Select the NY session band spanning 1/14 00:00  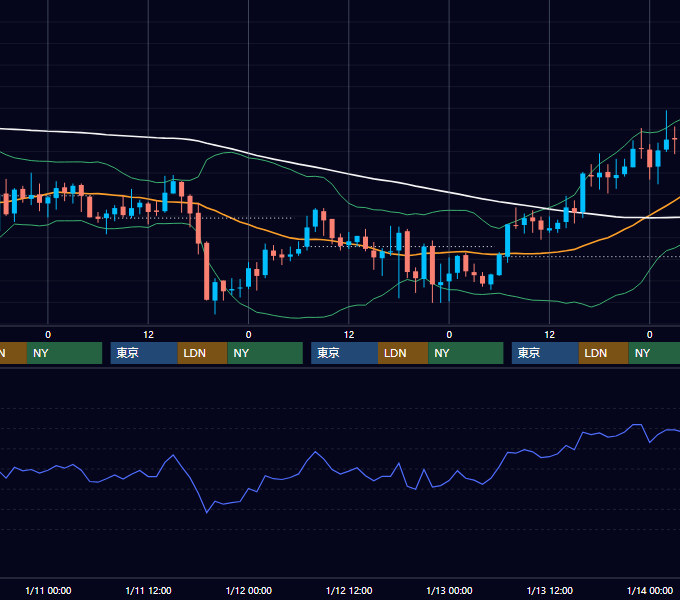[x=654, y=353]
